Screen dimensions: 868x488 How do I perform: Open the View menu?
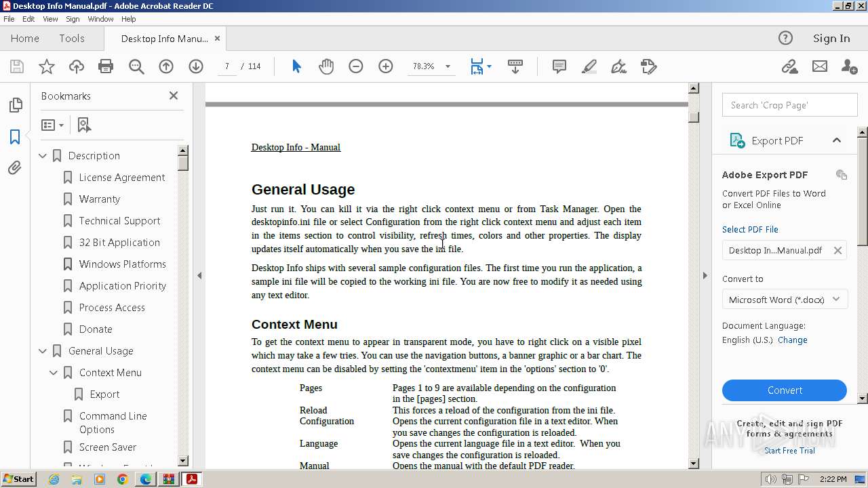pyautogui.click(x=50, y=19)
